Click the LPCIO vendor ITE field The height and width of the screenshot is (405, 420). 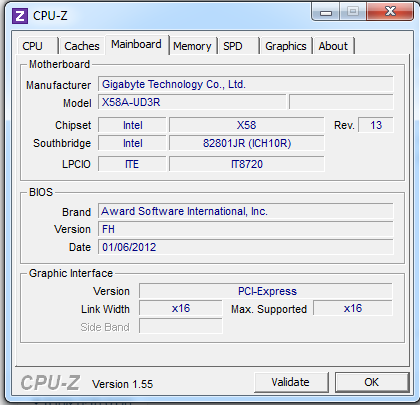point(132,164)
